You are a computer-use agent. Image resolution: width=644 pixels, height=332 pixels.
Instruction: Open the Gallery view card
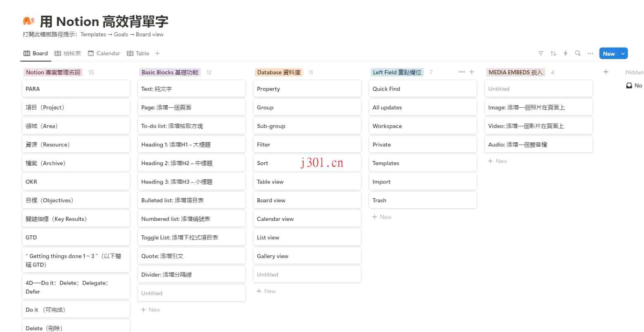[x=307, y=256]
